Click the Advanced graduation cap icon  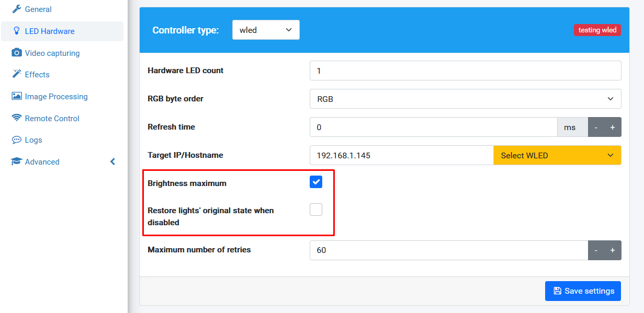click(x=17, y=162)
